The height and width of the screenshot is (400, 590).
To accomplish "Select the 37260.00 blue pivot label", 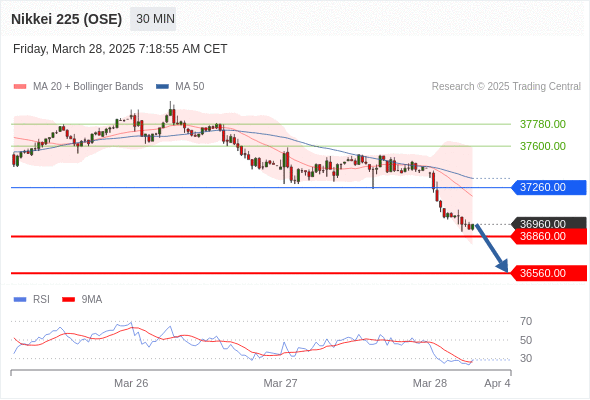I will point(549,187).
